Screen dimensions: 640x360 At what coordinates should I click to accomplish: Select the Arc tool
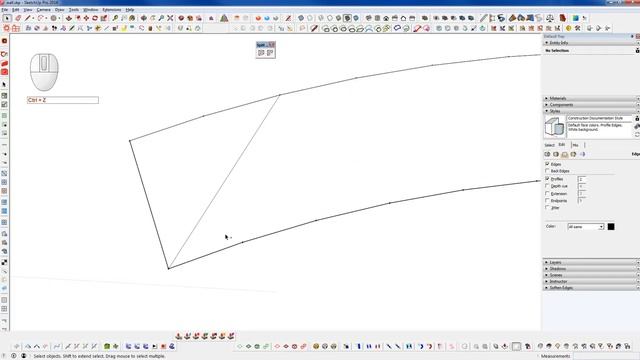tap(41, 18)
